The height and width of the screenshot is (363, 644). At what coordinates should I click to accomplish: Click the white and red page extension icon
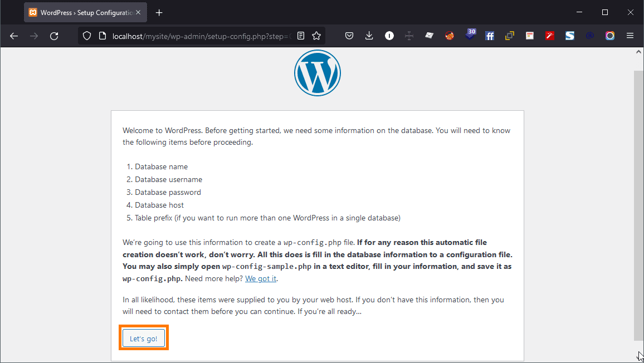[x=530, y=36]
